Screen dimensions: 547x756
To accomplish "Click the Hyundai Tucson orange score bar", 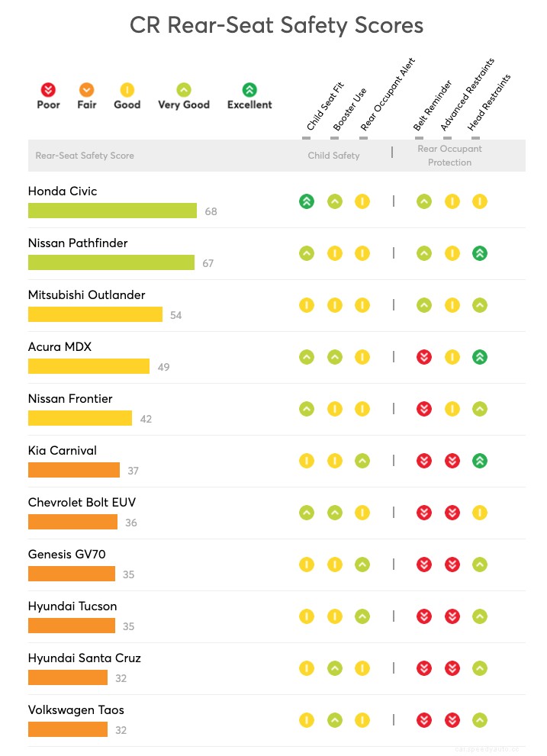I will 72,626.
